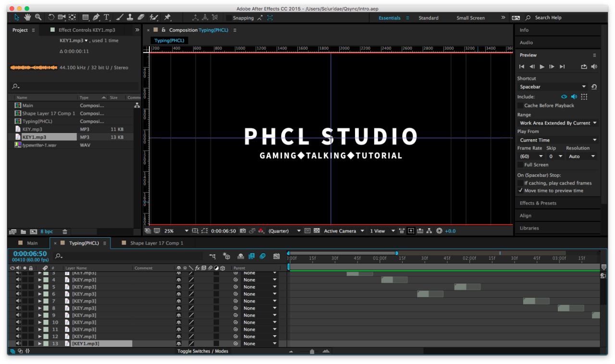The height and width of the screenshot is (364, 615).
Task: Uncheck Move time to preview time
Action: pyautogui.click(x=521, y=191)
